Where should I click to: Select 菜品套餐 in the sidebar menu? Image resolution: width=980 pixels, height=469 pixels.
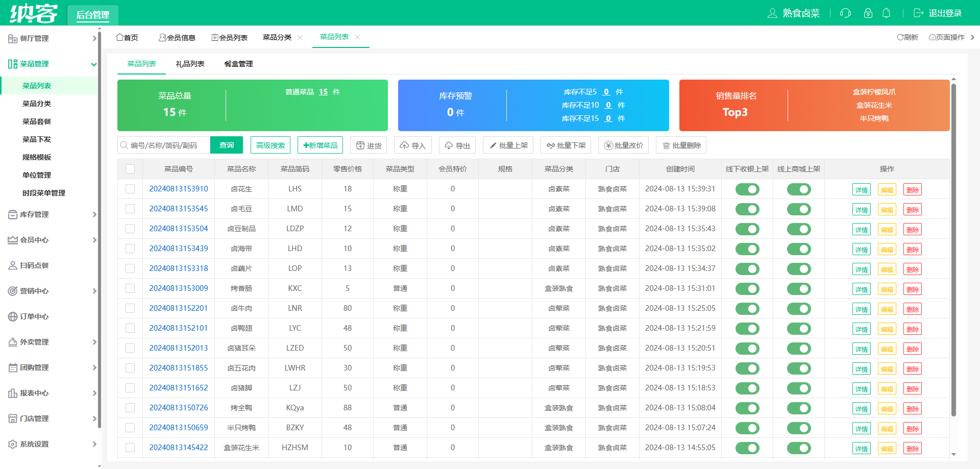pos(37,121)
